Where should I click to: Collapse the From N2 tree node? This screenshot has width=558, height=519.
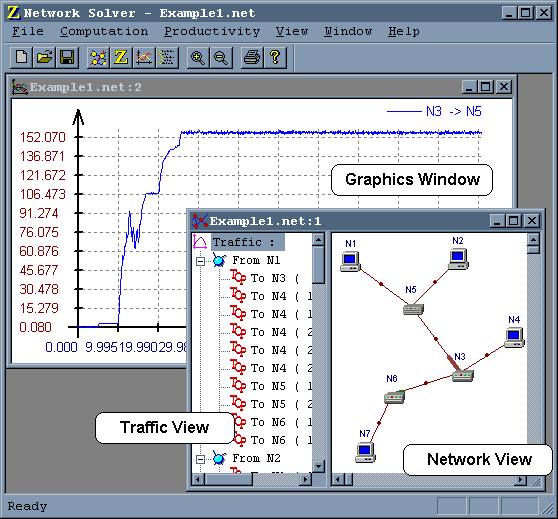coord(200,459)
